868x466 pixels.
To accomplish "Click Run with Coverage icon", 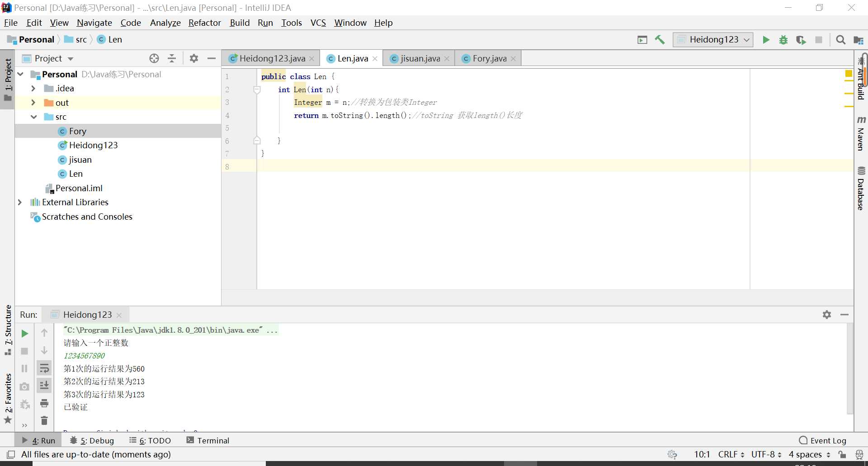I will 801,40.
